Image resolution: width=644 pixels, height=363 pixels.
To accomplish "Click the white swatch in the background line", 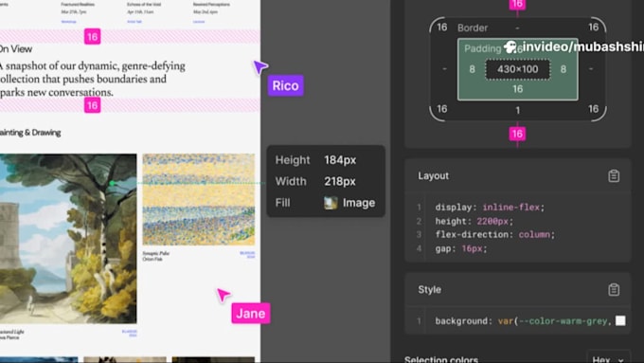I will click(620, 320).
